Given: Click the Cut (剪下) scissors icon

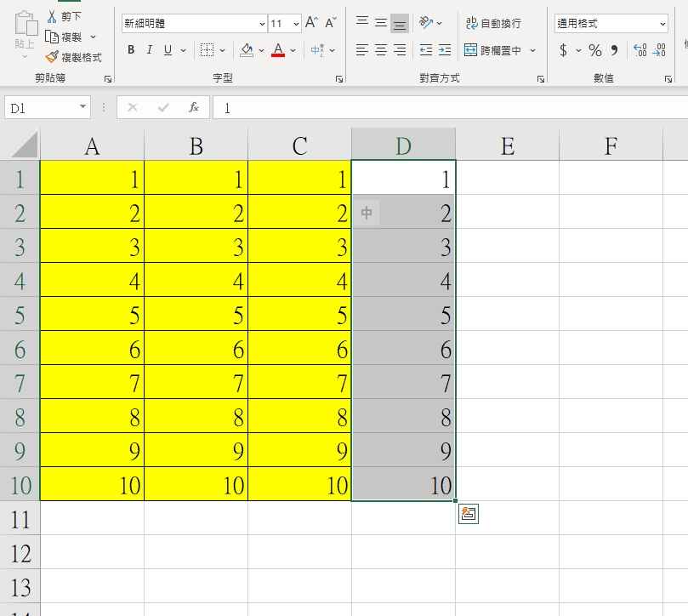Looking at the screenshot, I should click(52, 16).
